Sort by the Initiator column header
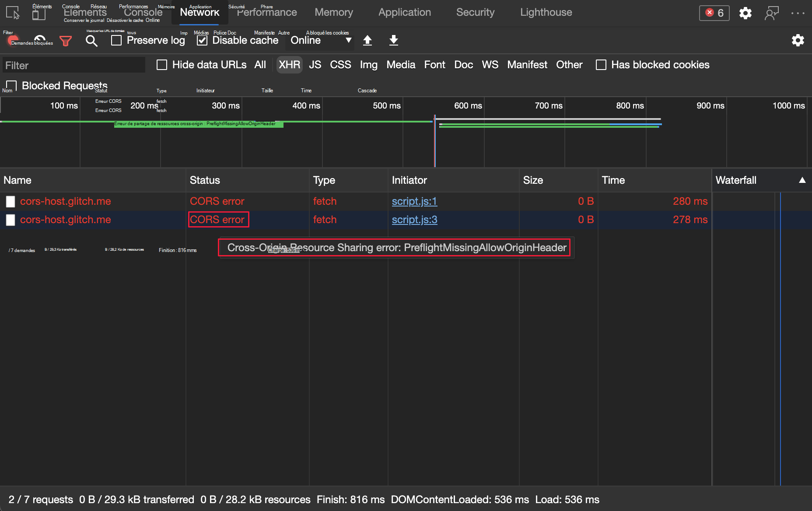 [x=454, y=180]
